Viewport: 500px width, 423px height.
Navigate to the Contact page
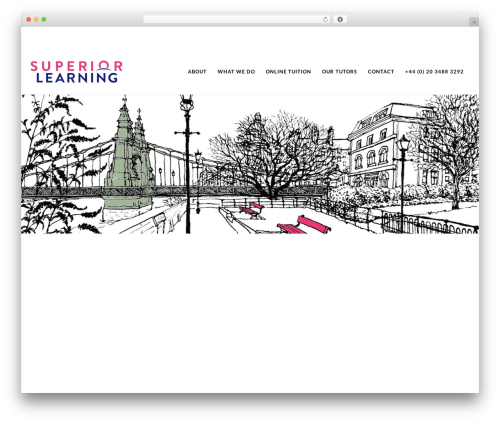[x=381, y=72]
